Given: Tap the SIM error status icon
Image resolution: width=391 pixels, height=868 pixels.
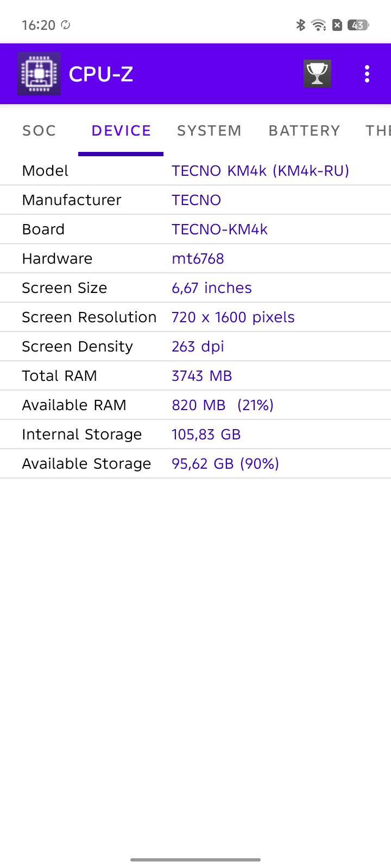Looking at the screenshot, I should click(x=337, y=25).
